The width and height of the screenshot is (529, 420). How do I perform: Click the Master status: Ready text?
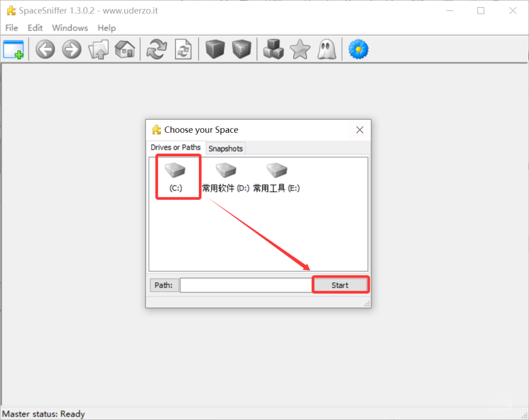pyautogui.click(x=44, y=414)
